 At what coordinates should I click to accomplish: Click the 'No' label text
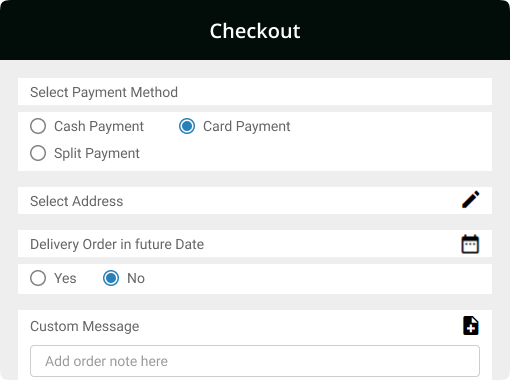(136, 278)
